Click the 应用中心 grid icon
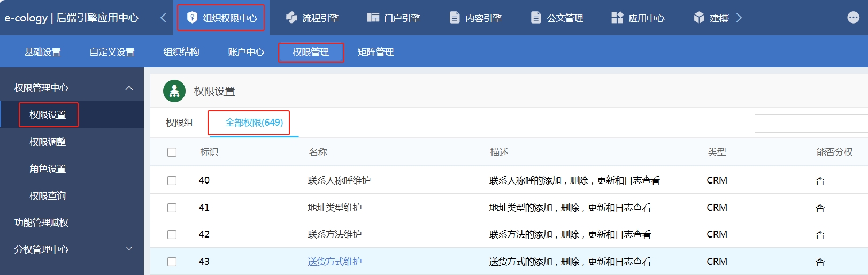 pos(617,18)
